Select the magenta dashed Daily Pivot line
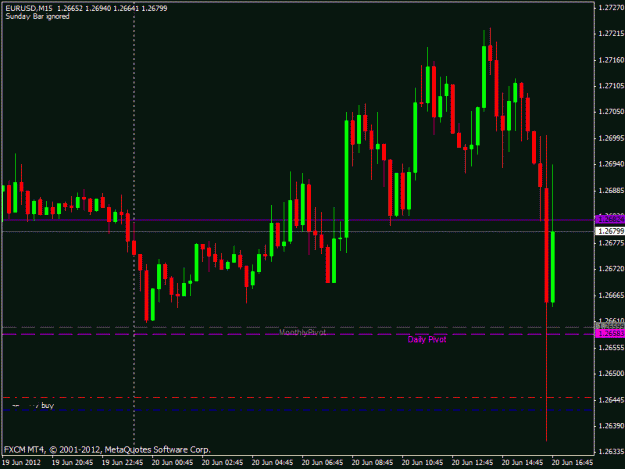This screenshot has width=625, height=469. point(298,334)
